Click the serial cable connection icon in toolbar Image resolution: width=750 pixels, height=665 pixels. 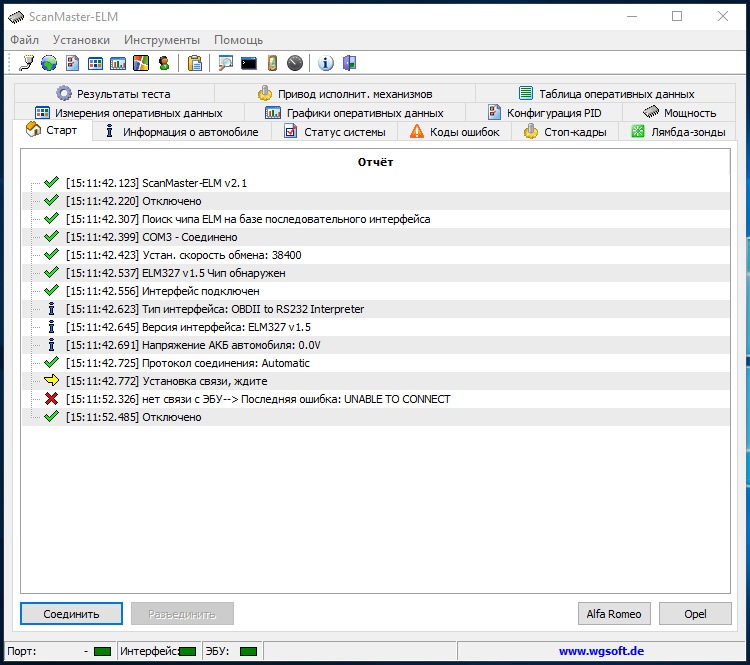(26, 63)
